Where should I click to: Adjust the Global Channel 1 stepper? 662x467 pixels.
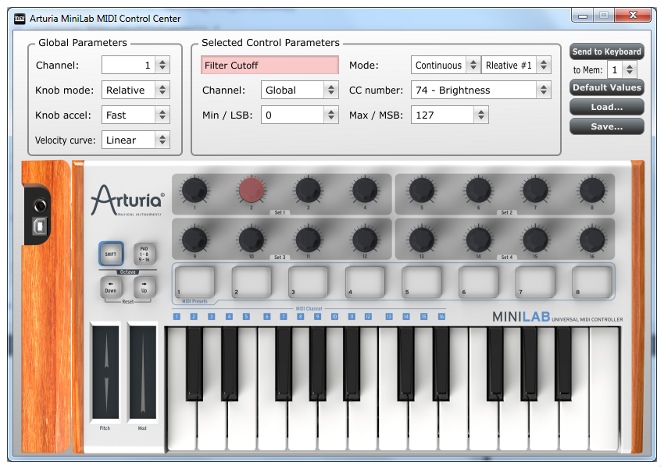(163, 65)
